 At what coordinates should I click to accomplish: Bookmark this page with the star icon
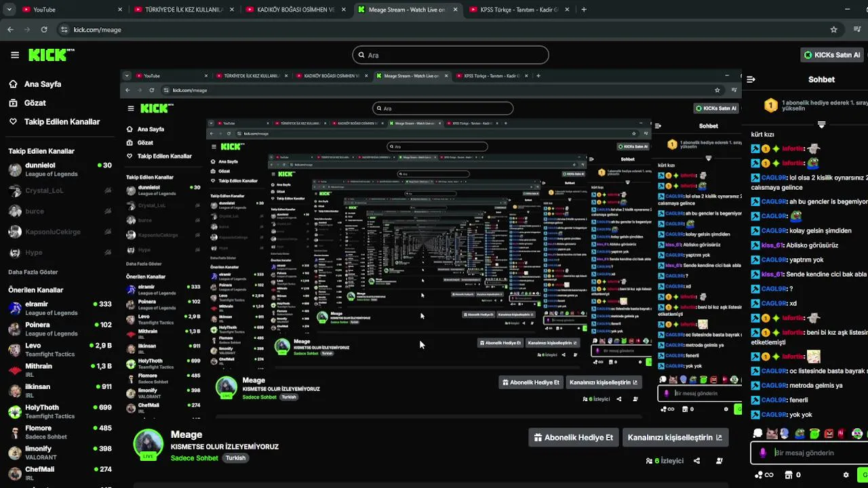(833, 30)
